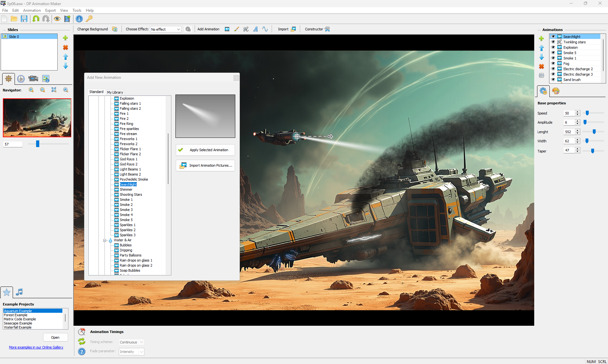
Task: Click Apply Selected Animation button
Action: point(205,150)
